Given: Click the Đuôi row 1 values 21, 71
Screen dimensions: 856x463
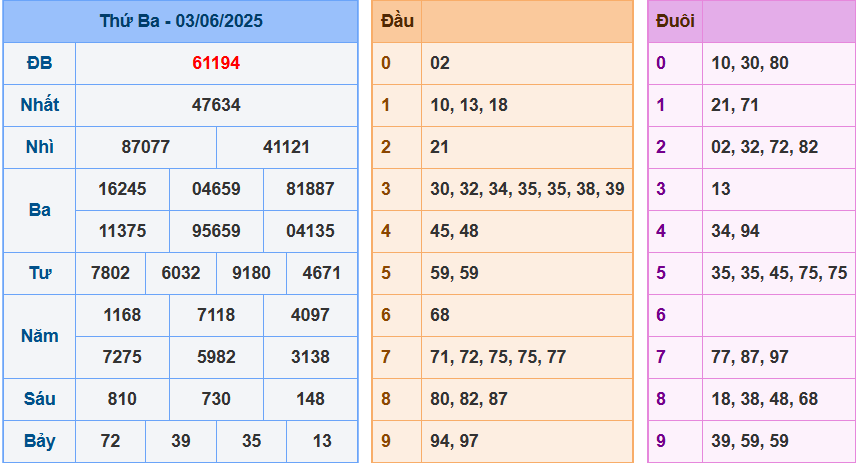Looking at the screenshot, I should coord(735,105).
